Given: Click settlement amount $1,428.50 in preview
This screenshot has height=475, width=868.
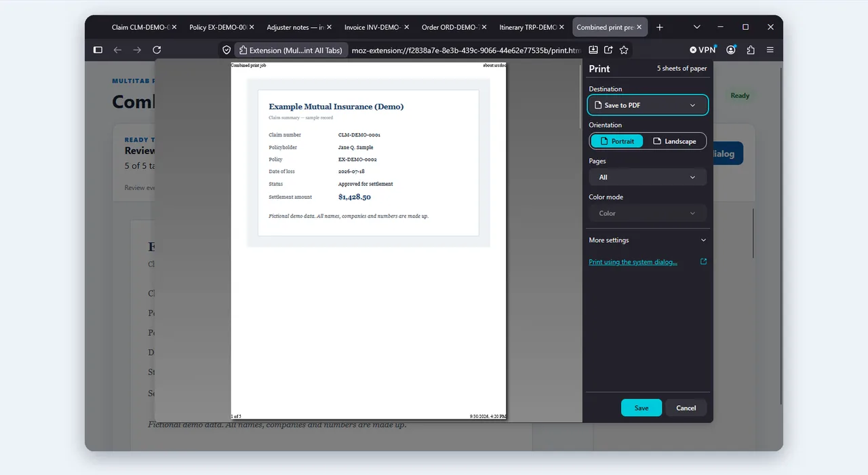Looking at the screenshot, I should 355,197.
